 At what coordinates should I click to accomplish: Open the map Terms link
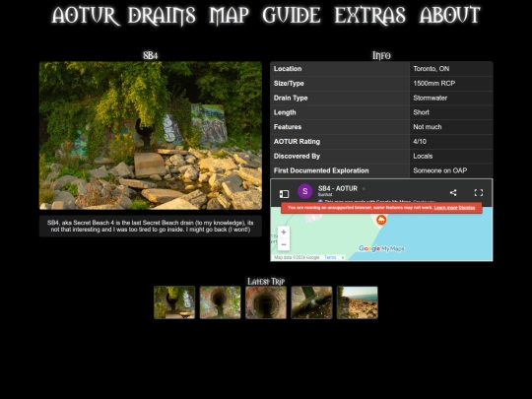[330, 257]
